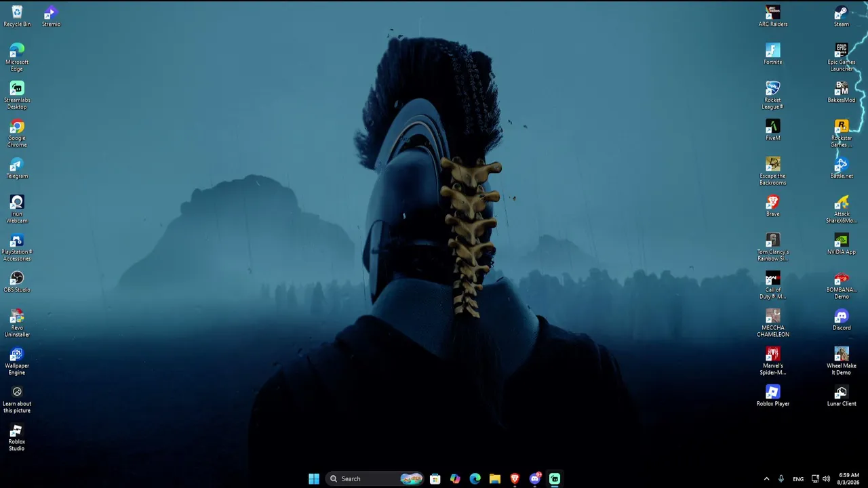The width and height of the screenshot is (868, 488).
Task: Select the Escape the Backrooms desktop shortcut
Action: 773,171
